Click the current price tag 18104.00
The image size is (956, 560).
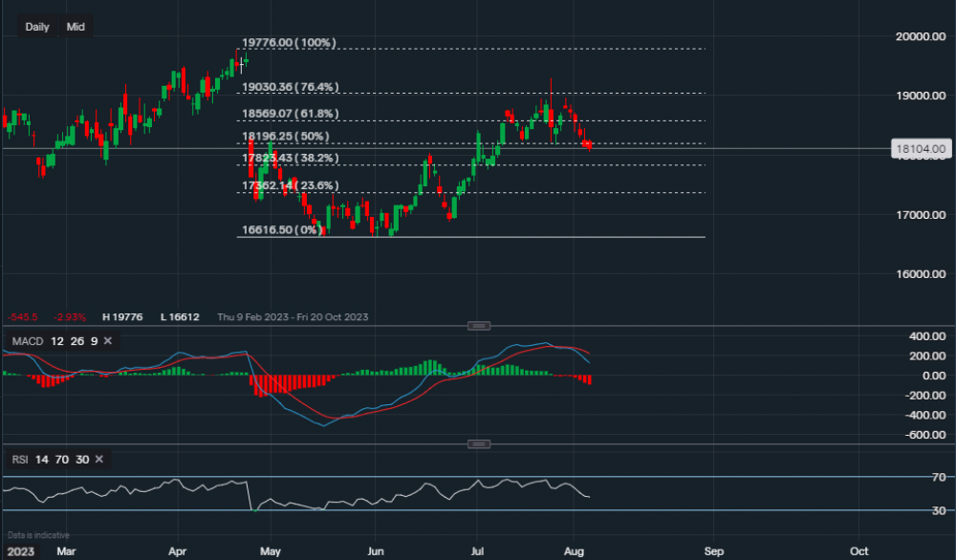pyautogui.click(x=920, y=149)
